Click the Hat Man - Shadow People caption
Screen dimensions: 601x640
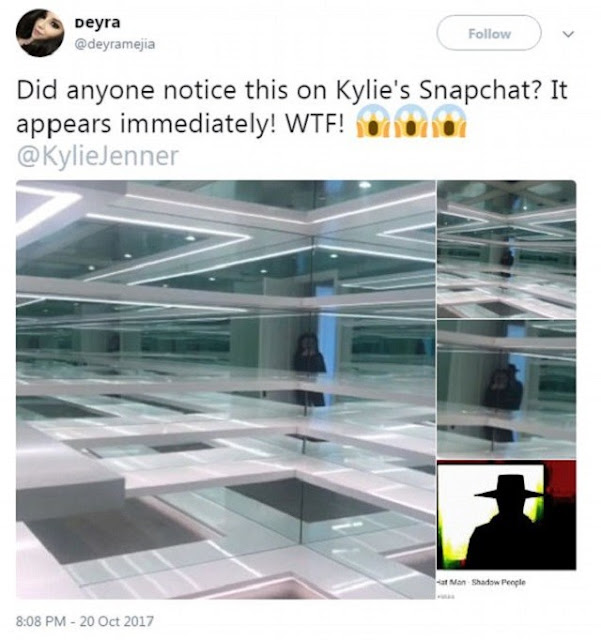[x=481, y=582]
